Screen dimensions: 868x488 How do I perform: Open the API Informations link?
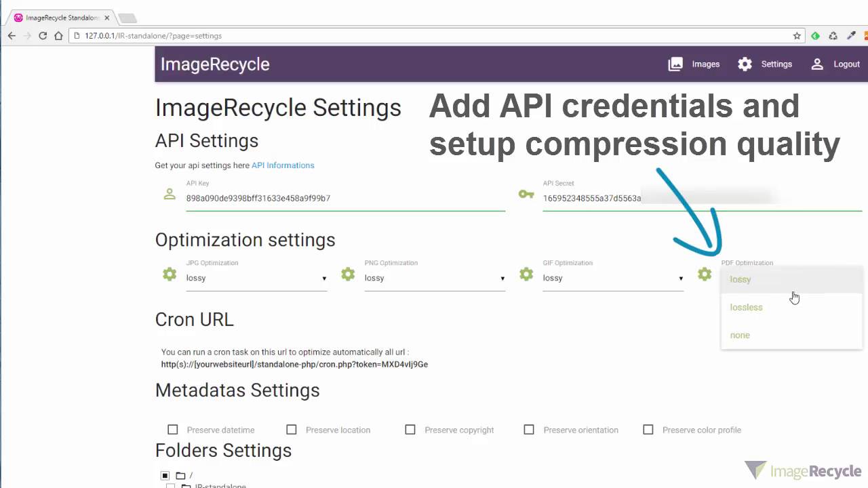(283, 165)
